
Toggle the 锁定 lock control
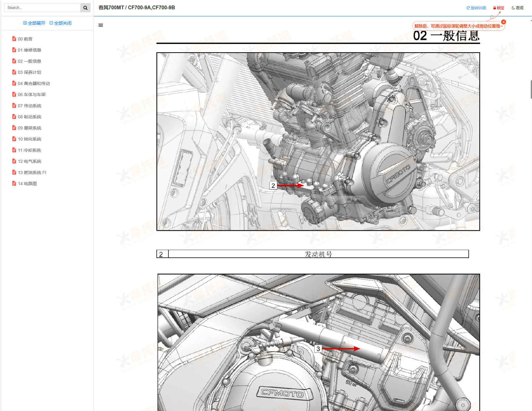tap(499, 8)
